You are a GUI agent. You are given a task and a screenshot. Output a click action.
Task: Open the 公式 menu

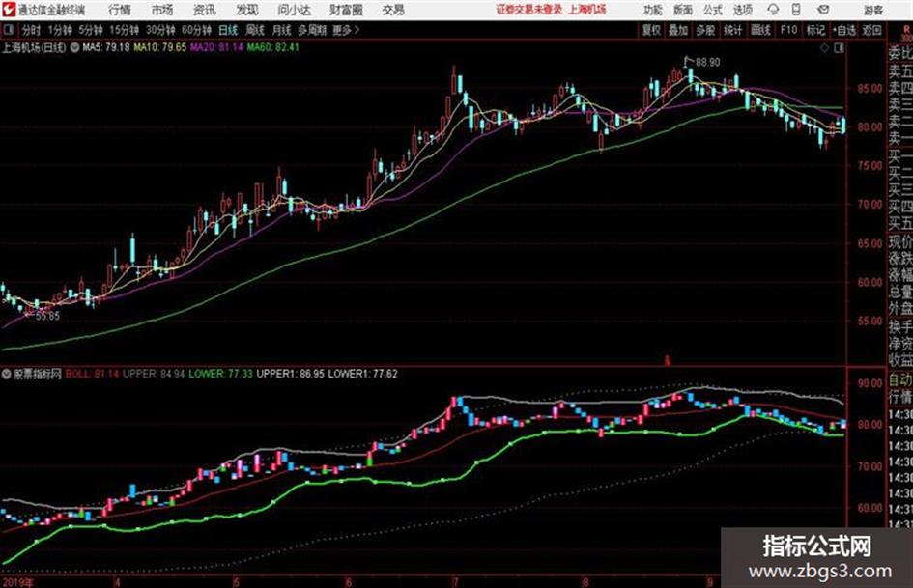click(713, 10)
